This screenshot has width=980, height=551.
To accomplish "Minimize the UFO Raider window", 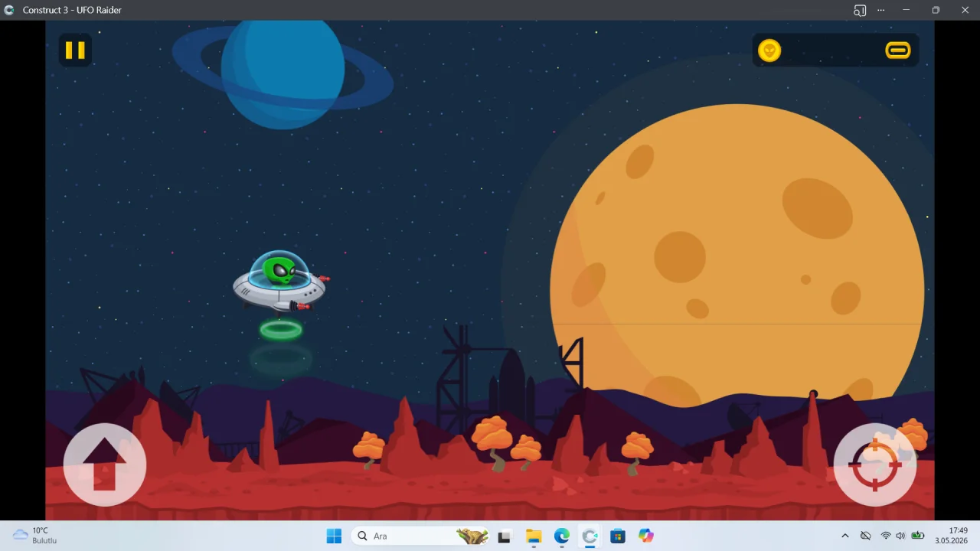I will tap(906, 10).
